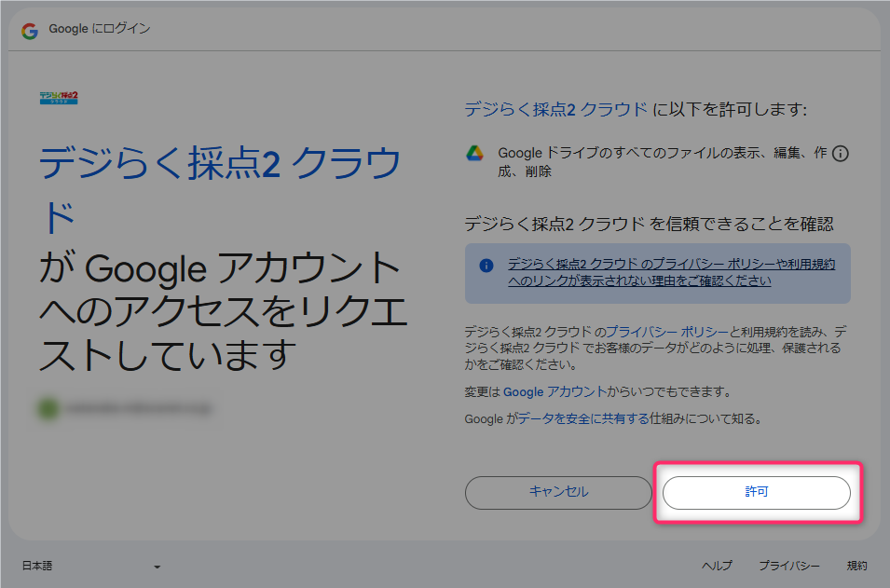Open the Google アカウント link
This screenshot has height=588, width=890.
[555, 391]
